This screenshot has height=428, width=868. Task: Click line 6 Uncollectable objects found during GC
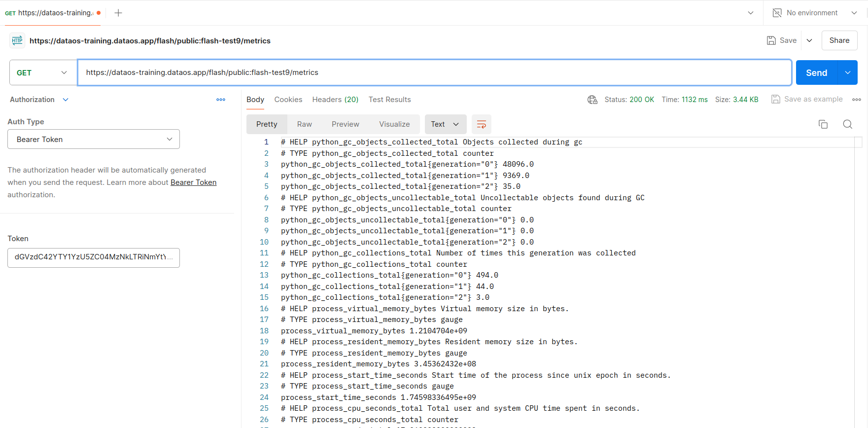tap(463, 198)
